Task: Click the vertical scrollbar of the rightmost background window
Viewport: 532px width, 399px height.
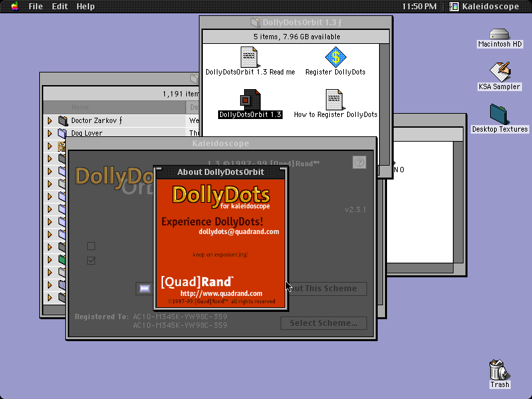Action: click(x=458, y=202)
